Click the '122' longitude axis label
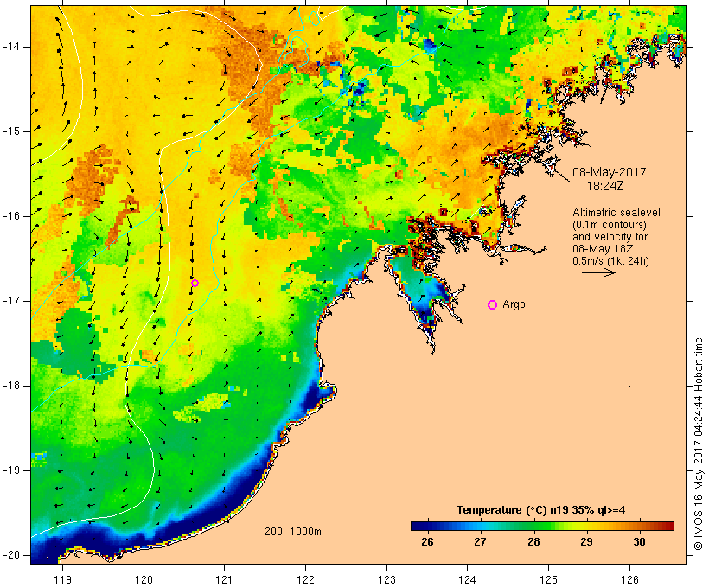This screenshot has height=588, width=709. tap(306, 579)
